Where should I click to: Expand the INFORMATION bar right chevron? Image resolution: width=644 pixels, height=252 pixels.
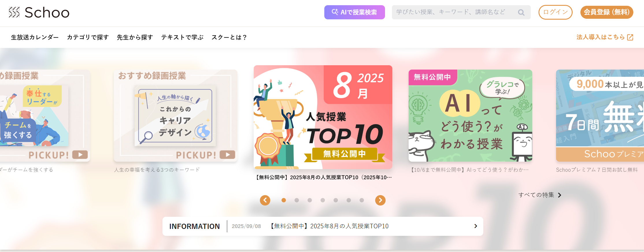pyautogui.click(x=475, y=226)
